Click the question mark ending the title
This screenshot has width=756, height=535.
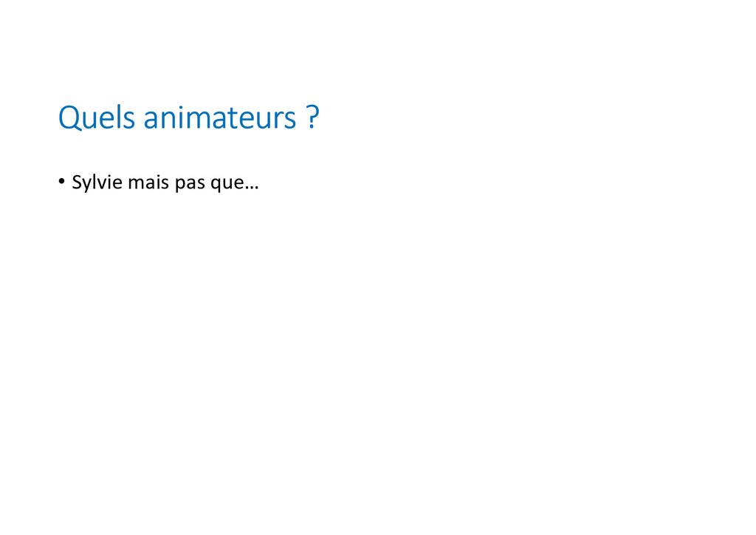point(312,118)
